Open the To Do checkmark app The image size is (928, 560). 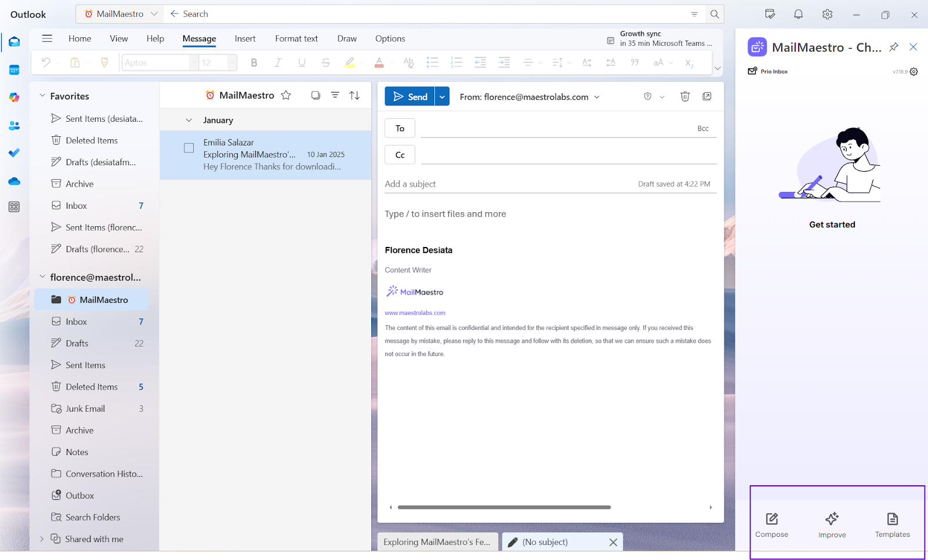[x=14, y=152]
